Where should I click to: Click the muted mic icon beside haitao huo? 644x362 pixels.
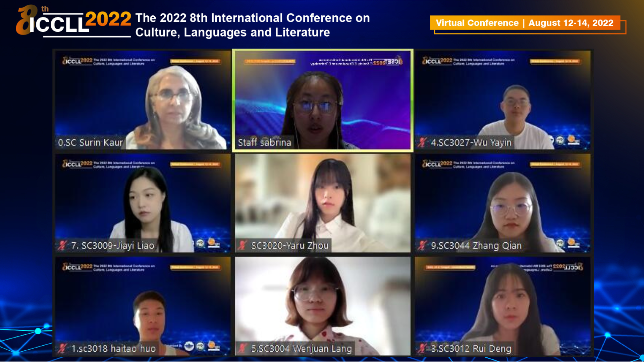[62, 349]
